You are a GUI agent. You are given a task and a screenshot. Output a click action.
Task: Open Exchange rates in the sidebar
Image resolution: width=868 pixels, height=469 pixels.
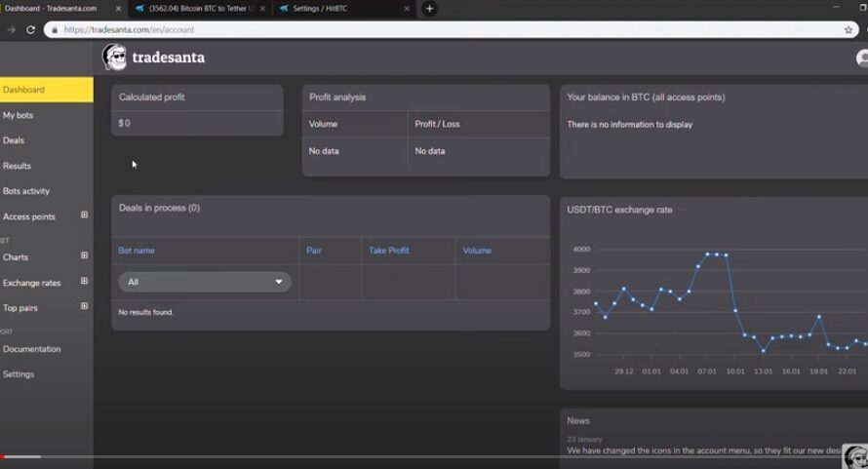(x=31, y=283)
